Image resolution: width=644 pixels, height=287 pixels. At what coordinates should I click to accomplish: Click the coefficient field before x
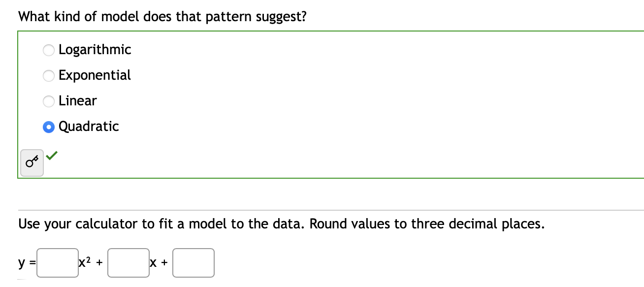pos(129,262)
